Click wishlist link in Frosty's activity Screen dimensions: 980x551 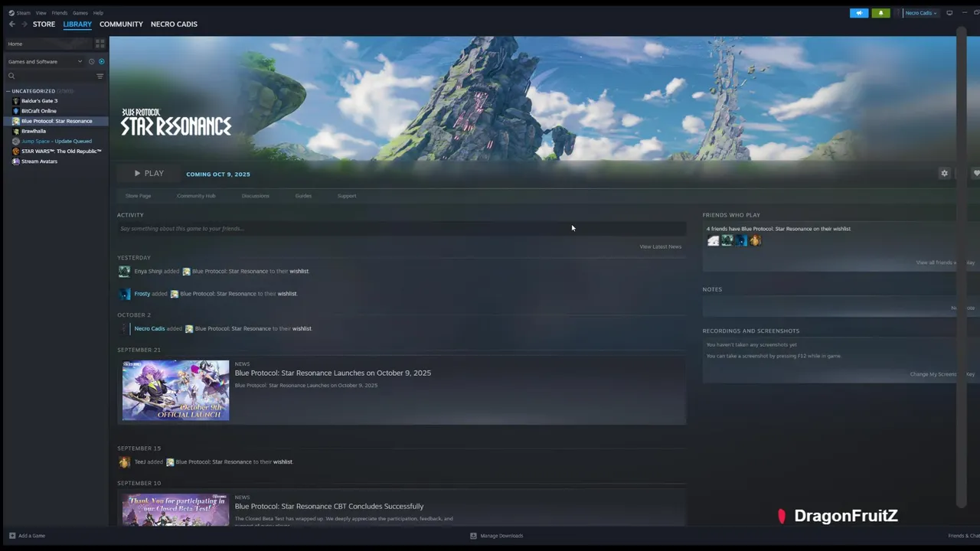pos(287,293)
